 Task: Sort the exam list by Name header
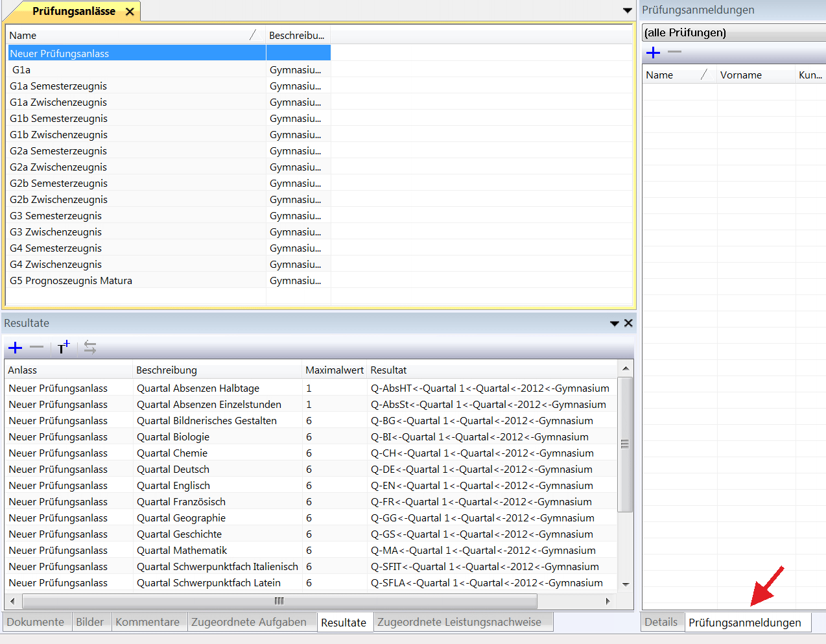(x=130, y=36)
